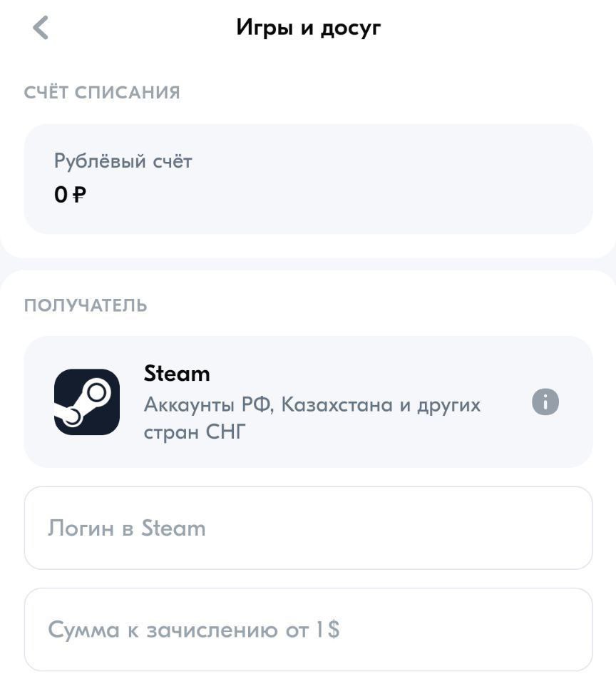Tap the '0 ₽' balance amount
The height and width of the screenshot is (684, 616).
click(70, 194)
